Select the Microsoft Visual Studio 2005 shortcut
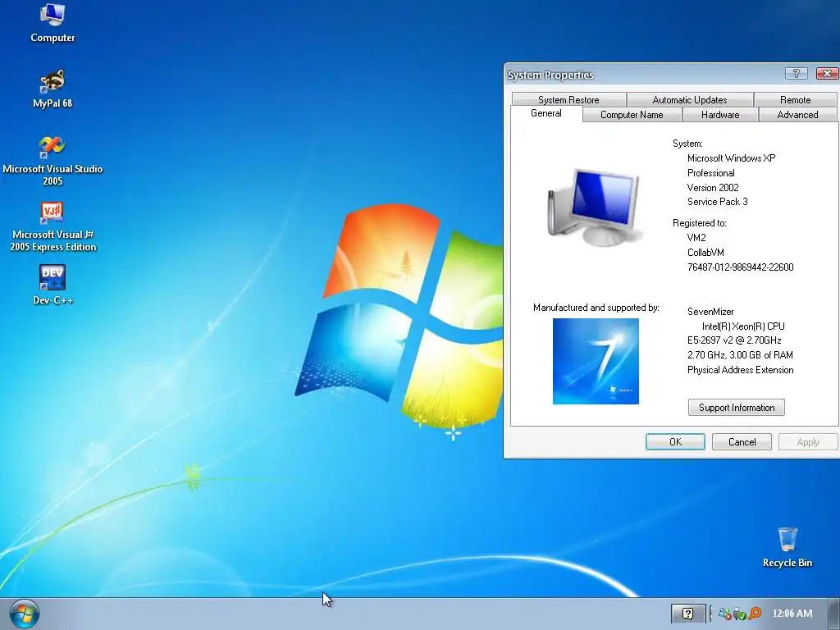 click(52, 160)
